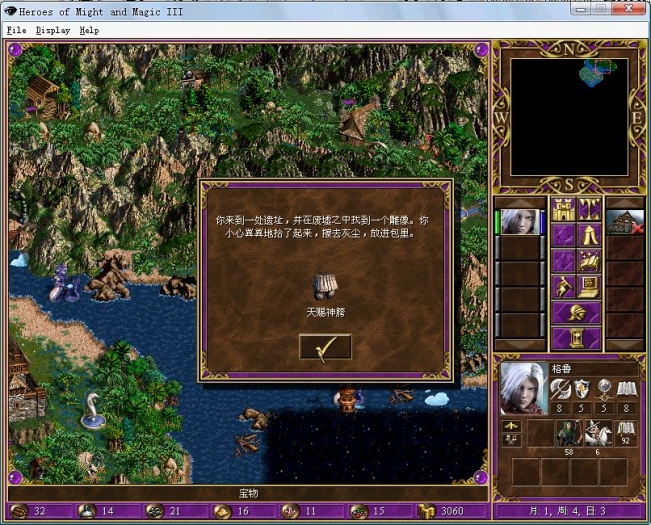Click the hero's boat on the sea
This screenshot has width=651, height=525.
(348, 399)
